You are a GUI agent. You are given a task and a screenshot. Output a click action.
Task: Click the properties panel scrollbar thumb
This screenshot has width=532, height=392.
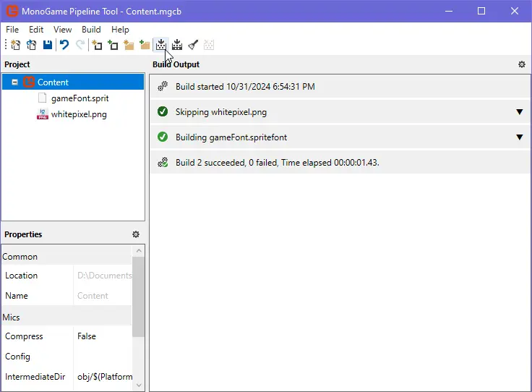pyautogui.click(x=139, y=297)
